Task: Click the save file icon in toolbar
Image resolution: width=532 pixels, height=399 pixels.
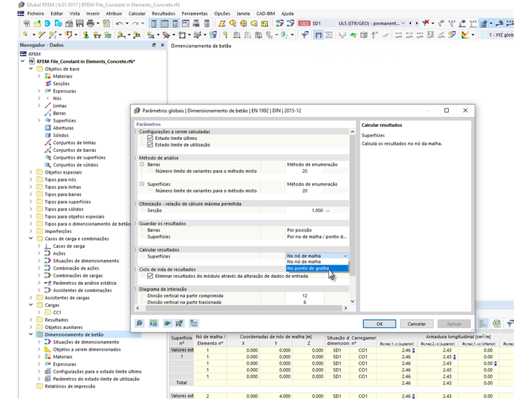Action: tap(80, 23)
